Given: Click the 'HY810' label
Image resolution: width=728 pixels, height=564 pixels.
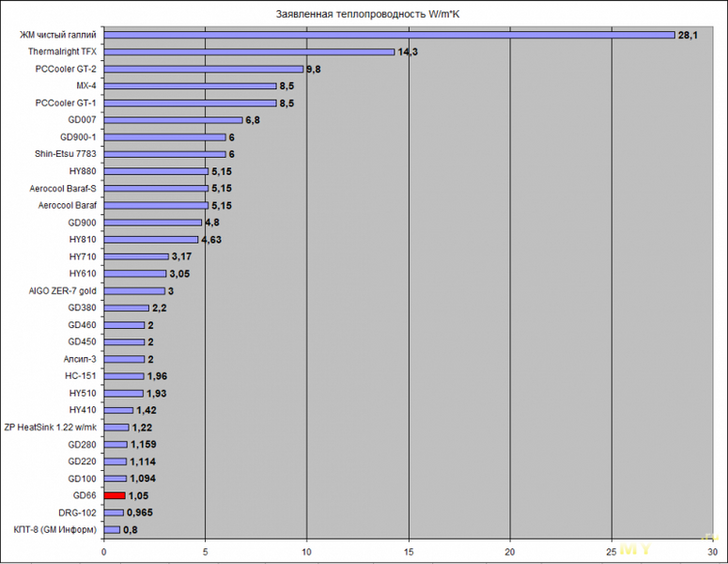Looking at the screenshot, I should tap(83, 240).
